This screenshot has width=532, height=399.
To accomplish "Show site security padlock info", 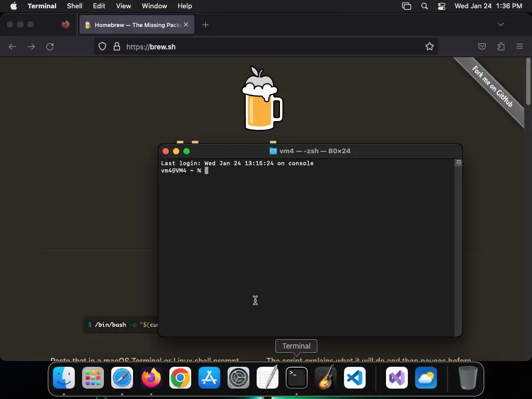I will [x=117, y=46].
